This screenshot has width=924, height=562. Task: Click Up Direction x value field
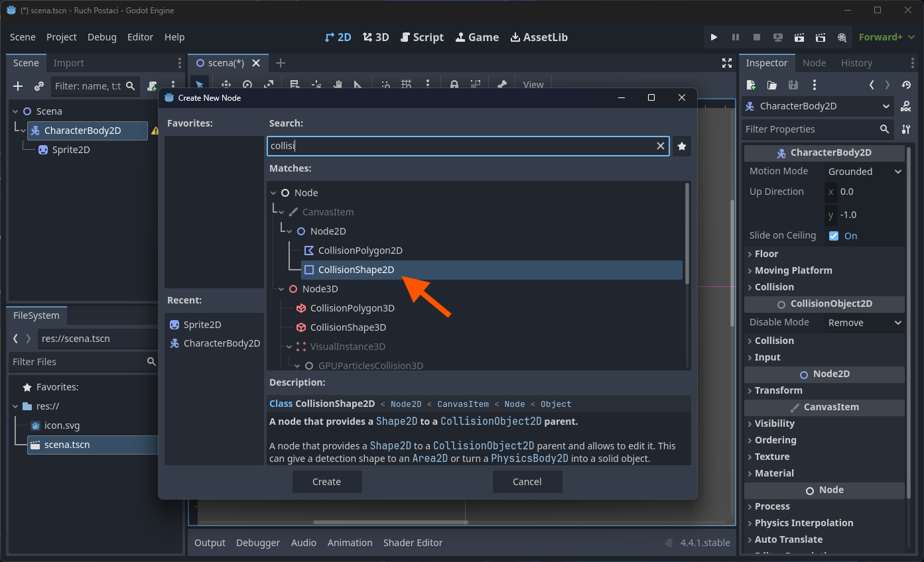tap(865, 192)
